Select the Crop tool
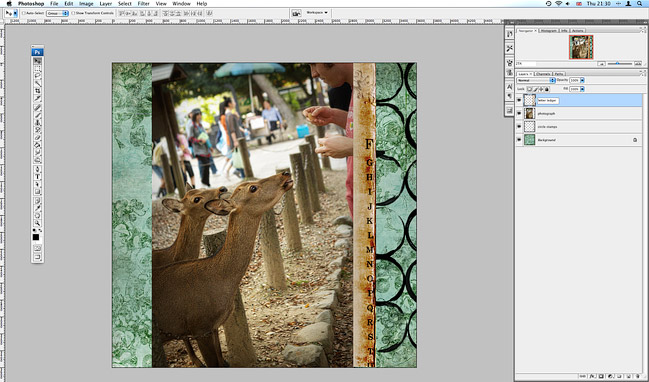The width and height of the screenshot is (649, 382). point(37,91)
